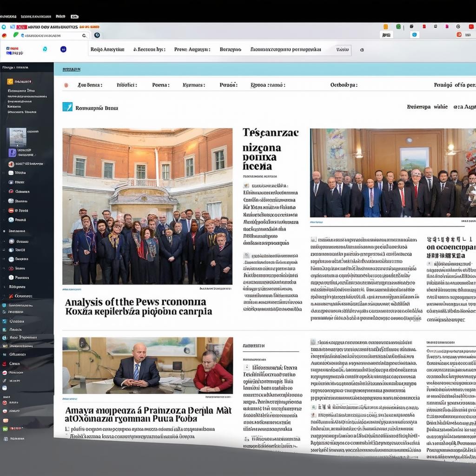Screen dimensions: 476x476
Task: Click the dark round icon beside the address bar
Action: pyautogui.click(x=97, y=35)
